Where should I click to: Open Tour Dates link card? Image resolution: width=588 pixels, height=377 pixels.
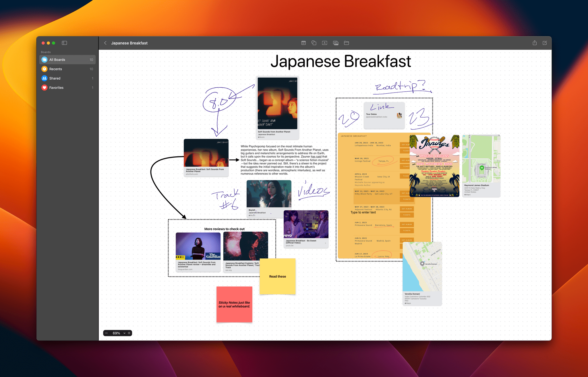click(x=384, y=116)
